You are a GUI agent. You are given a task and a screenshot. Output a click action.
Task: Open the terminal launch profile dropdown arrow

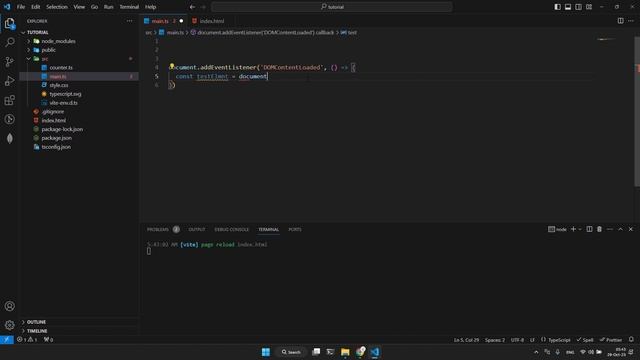[x=580, y=229]
